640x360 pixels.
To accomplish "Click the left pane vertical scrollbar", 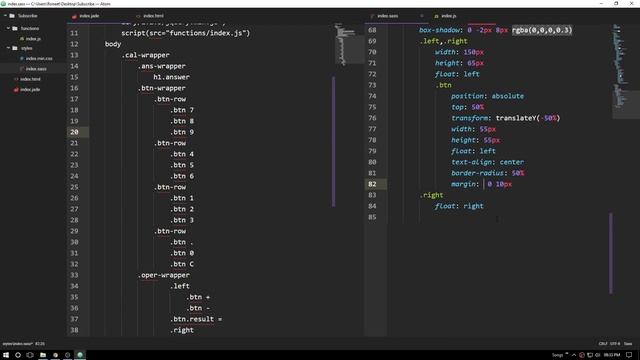I will (x=333, y=142).
